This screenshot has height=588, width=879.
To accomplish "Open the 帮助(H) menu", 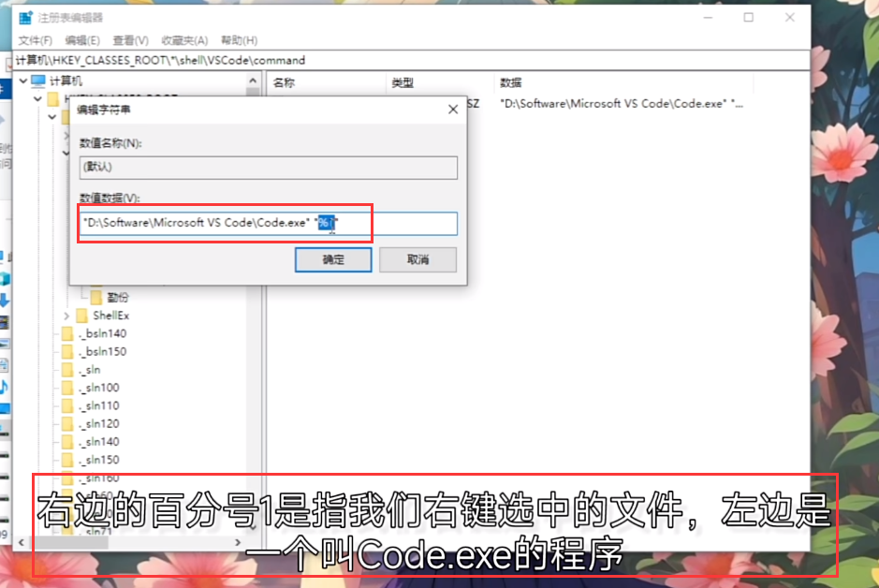I will coord(239,40).
